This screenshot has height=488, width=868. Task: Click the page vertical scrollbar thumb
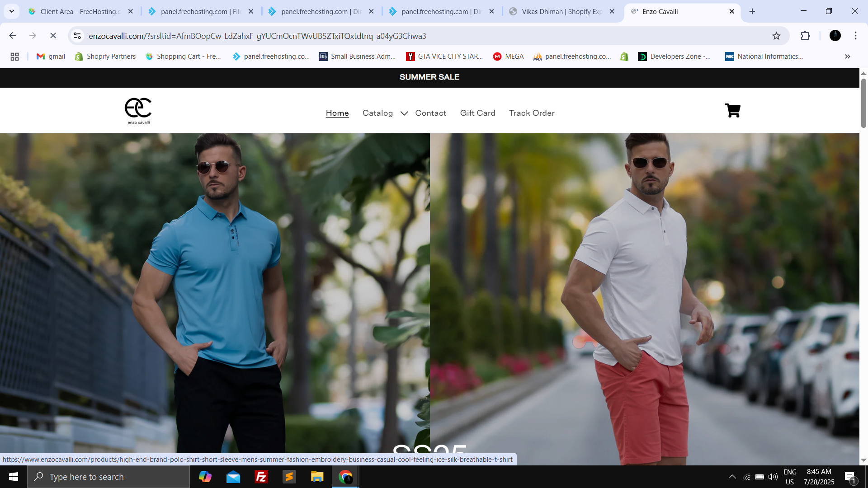(863, 103)
